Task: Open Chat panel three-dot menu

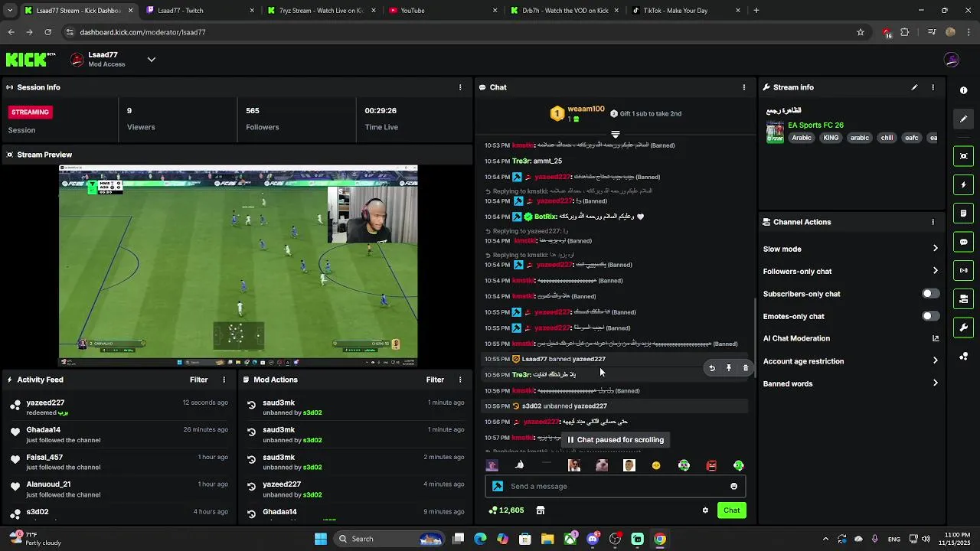Action: click(x=743, y=87)
